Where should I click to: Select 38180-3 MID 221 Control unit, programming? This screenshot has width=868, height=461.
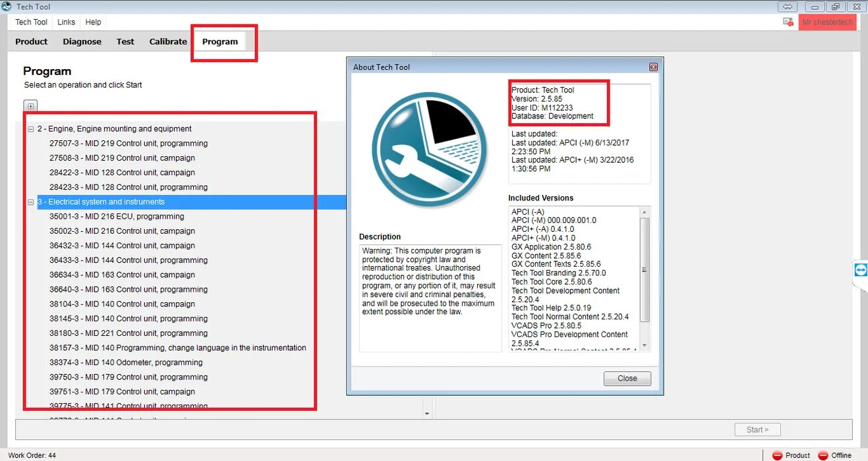point(129,333)
